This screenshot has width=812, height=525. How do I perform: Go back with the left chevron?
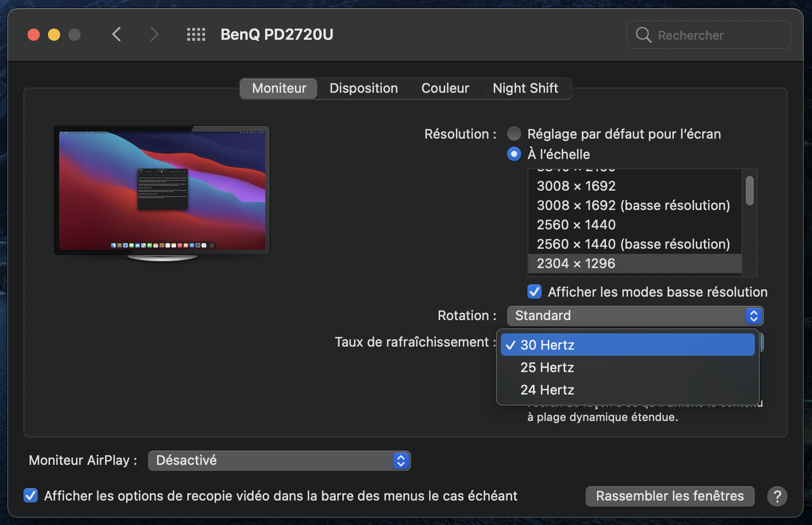116,35
